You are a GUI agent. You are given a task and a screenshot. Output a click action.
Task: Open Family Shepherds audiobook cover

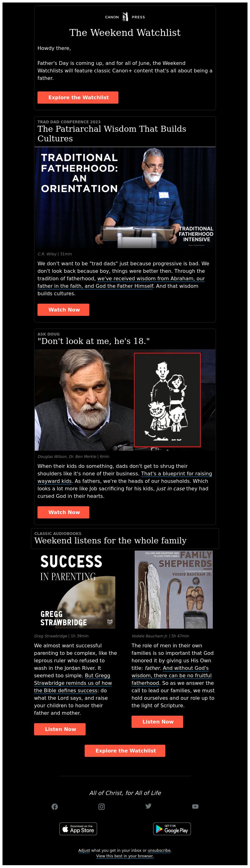pos(174,589)
